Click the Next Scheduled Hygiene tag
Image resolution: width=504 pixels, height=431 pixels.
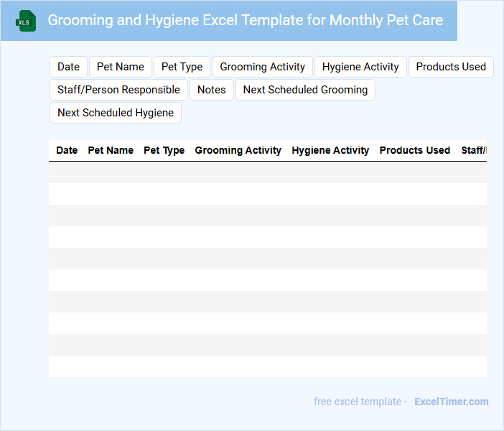(x=116, y=113)
